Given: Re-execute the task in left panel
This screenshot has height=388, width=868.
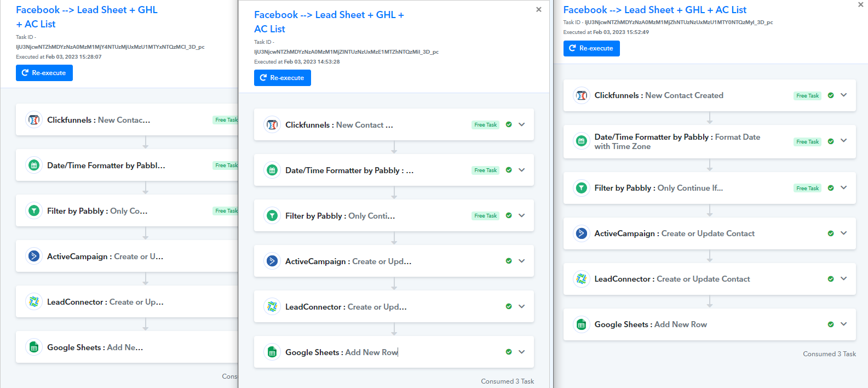Looking at the screenshot, I should [x=44, y=73].
